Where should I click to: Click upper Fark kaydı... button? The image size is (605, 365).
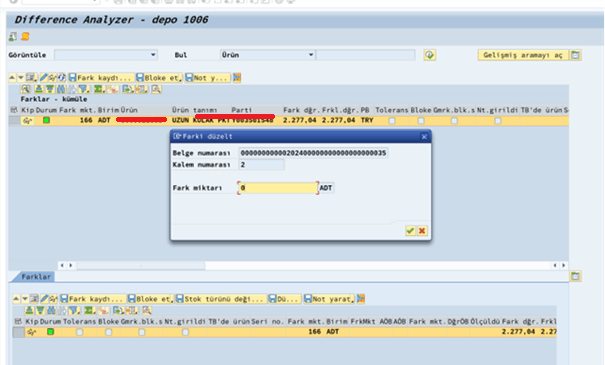[x=101, y=78]
